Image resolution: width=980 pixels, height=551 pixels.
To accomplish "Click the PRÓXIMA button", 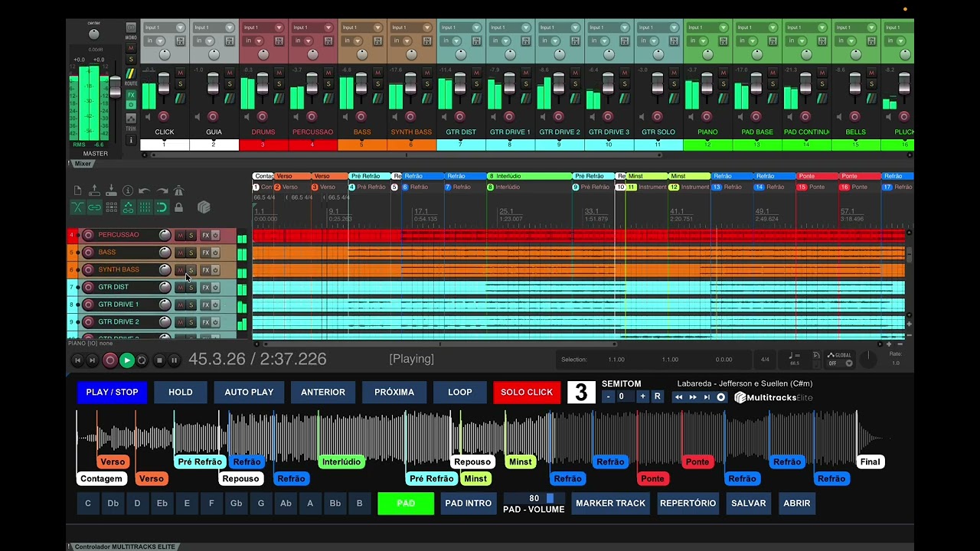I will point(394,392).
